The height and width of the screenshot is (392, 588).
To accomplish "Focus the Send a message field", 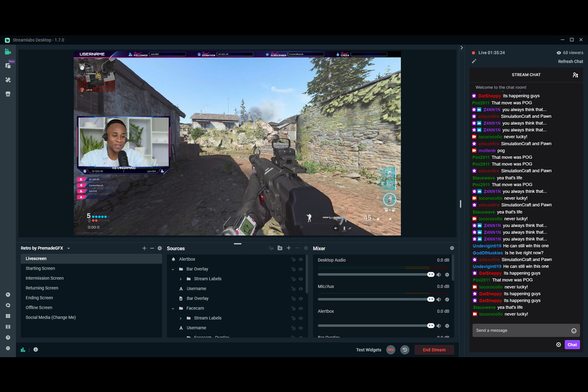I will pyautogui.click(x=526, y=330).
